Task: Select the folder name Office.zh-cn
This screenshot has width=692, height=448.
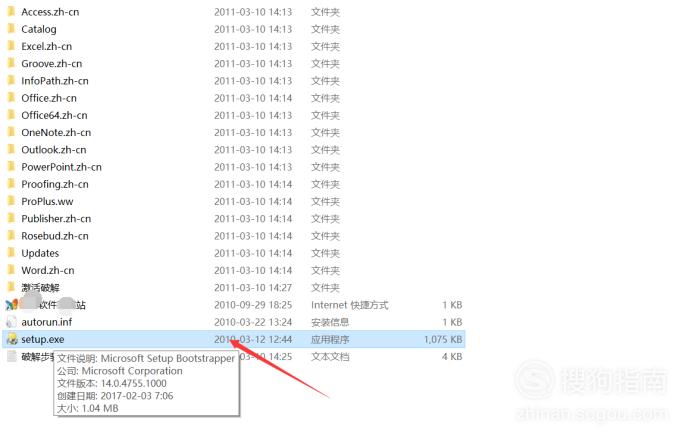Action: 49,98
